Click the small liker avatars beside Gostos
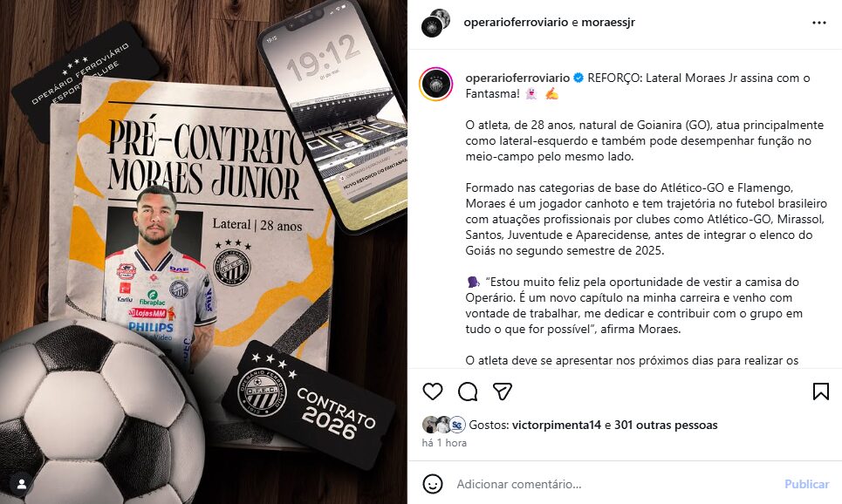This screenshot has width=842, height=504. pyautogui.click(x=443, y=425)
